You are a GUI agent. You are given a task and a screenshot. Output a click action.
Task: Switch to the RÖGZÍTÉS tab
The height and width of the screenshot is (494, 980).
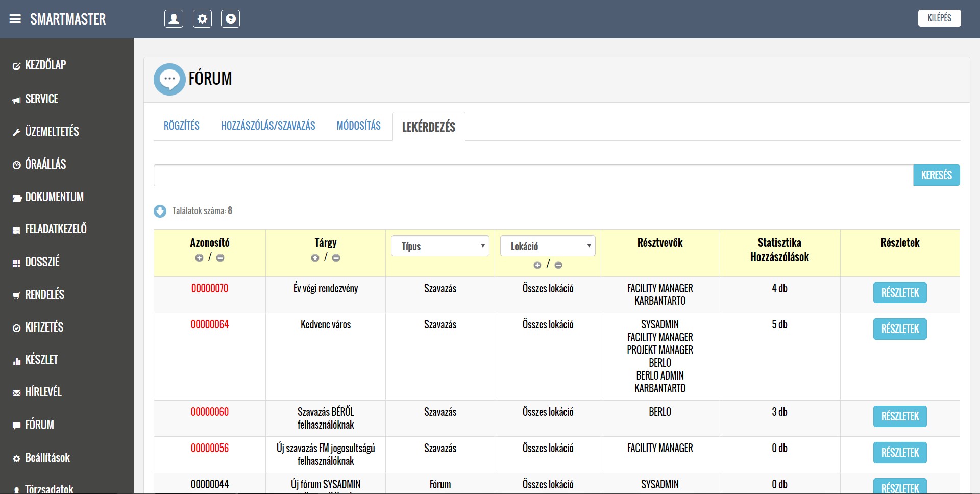pos(181,126)
